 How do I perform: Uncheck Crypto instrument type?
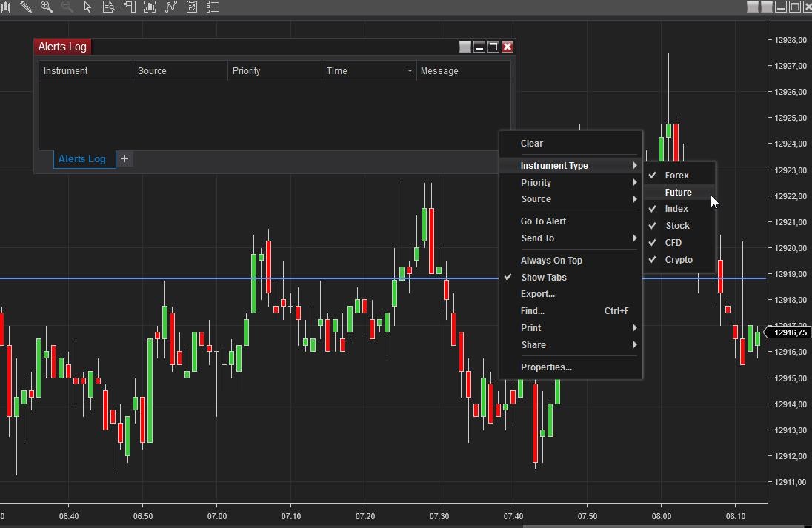pos(679,260)
